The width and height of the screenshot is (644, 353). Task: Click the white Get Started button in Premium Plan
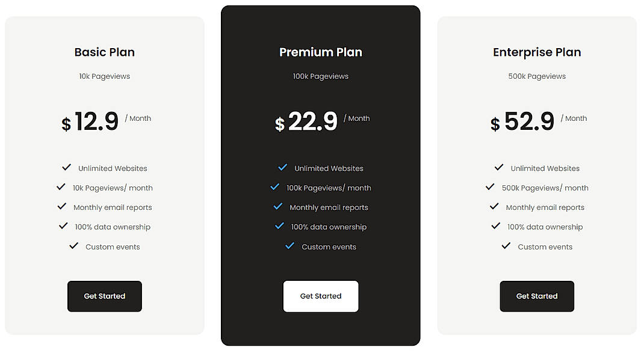tap(321, 296)
